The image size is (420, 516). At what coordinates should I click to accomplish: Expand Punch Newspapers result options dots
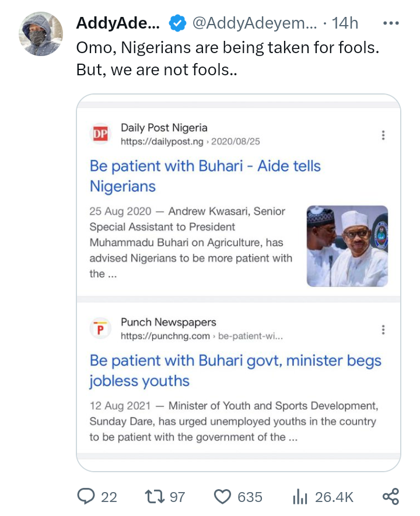[383, 329]
